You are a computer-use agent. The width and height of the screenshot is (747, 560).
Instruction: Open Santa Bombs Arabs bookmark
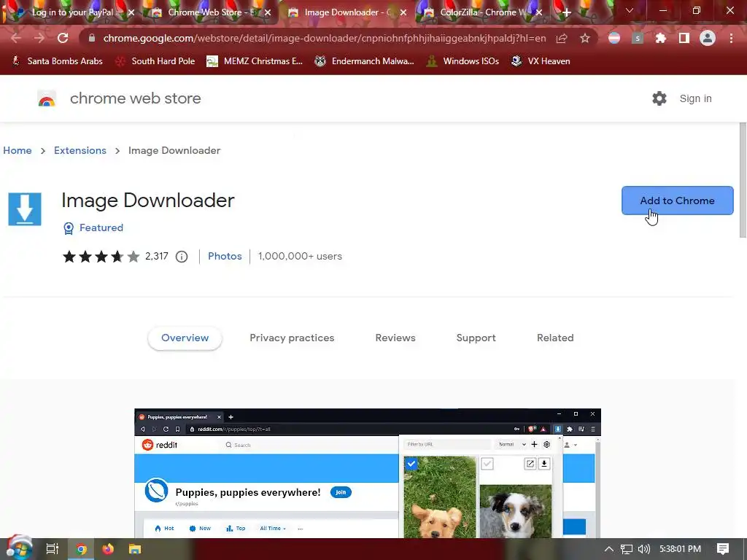click(57, 61)
